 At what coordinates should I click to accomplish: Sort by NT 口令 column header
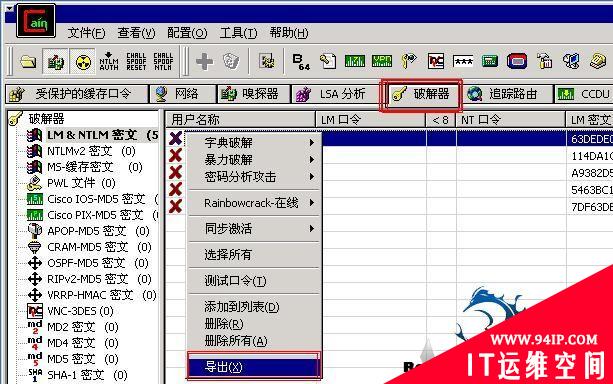(511, 120)
